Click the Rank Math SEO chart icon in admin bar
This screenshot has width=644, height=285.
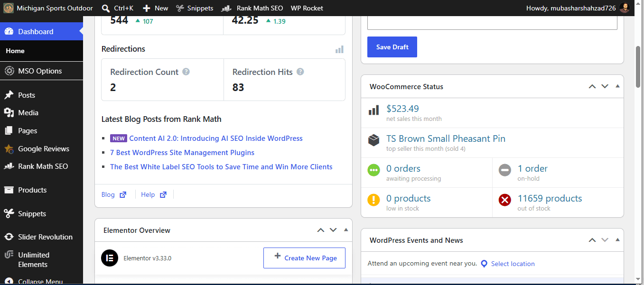(226, 8)
